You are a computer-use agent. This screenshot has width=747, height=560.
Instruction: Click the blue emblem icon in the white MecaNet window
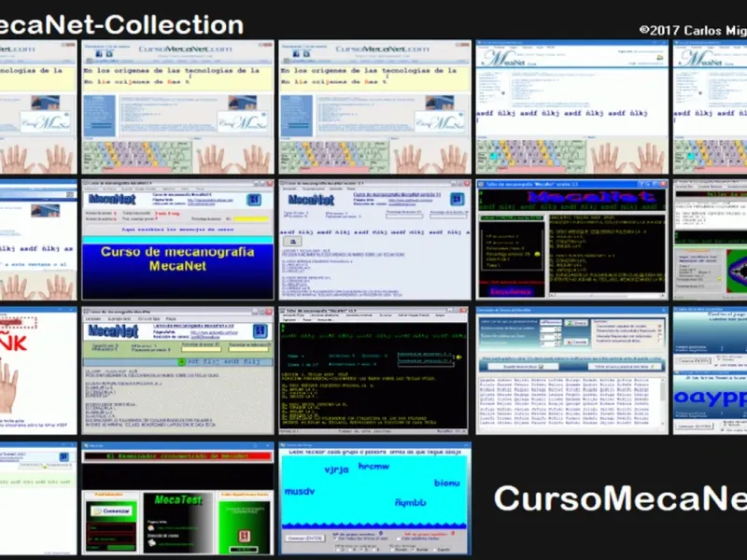(458, 199)
